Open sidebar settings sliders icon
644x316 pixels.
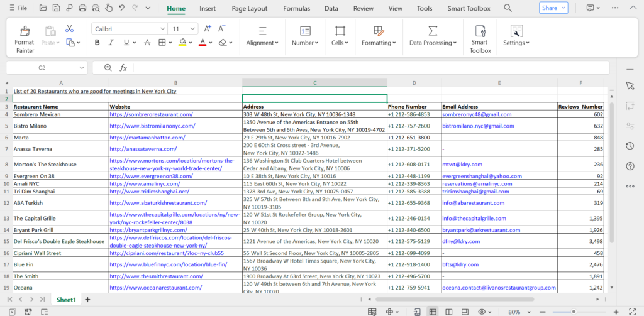click(x=630, y=126)
